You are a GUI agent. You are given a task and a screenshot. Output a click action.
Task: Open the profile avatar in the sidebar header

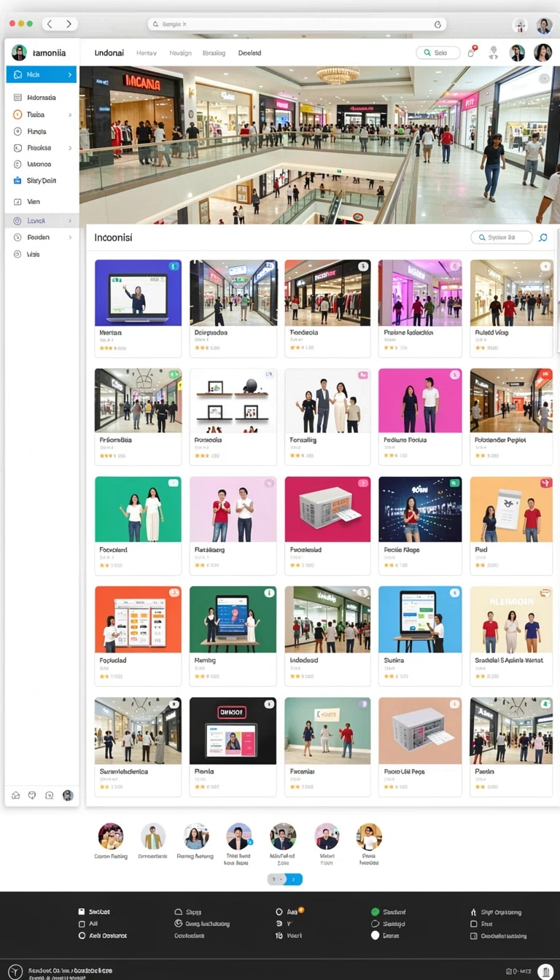pyautogui.click(x=19, y=52)
